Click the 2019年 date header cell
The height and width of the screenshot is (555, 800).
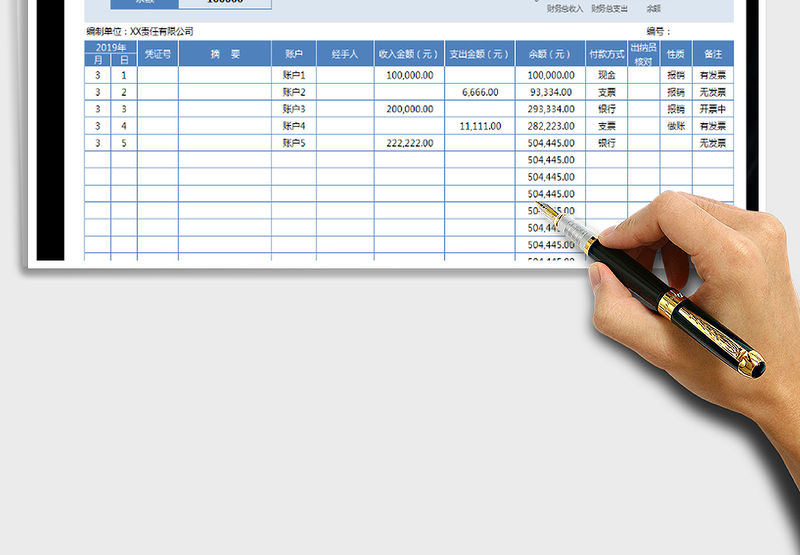coord(110,47)
